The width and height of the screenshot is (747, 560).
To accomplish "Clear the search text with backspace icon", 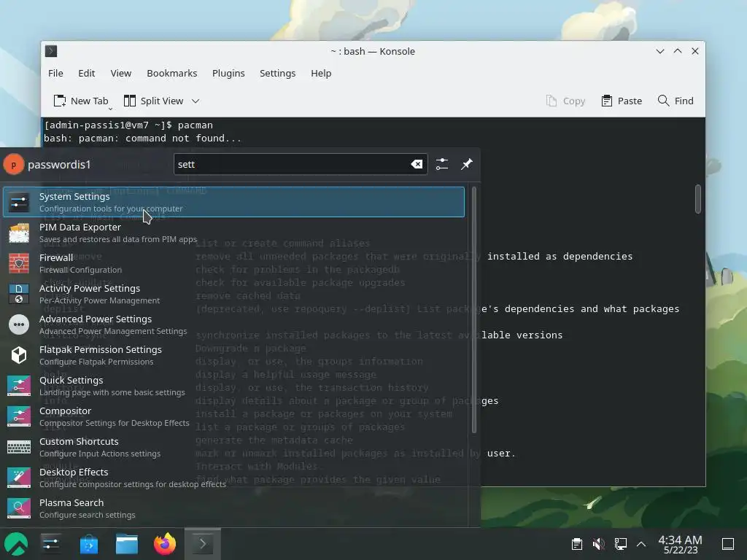I will (417, 164).
